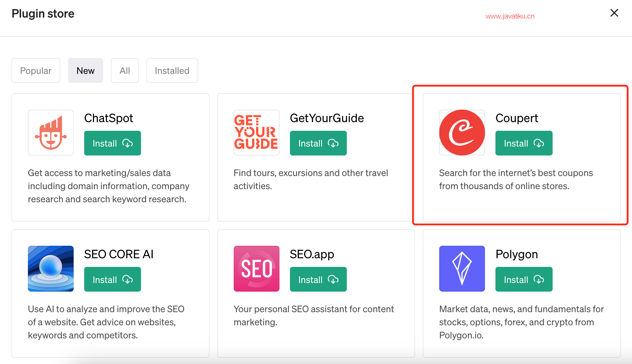The height and width of the screenshot is (364, 632).
Task: Install the ChatSpot plugin
Action: coord(113,143)
